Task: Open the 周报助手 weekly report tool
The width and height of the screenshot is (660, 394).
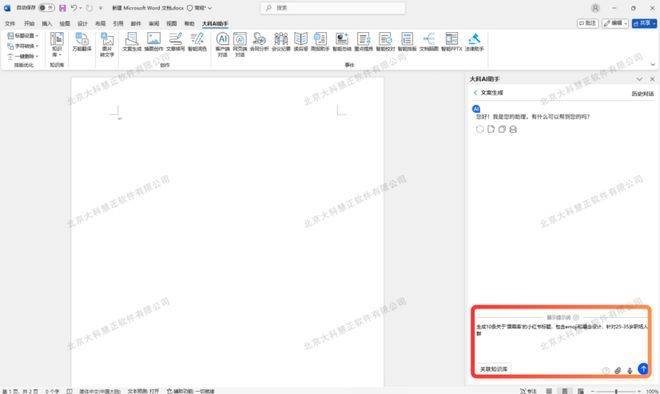Action: point(320,42)
